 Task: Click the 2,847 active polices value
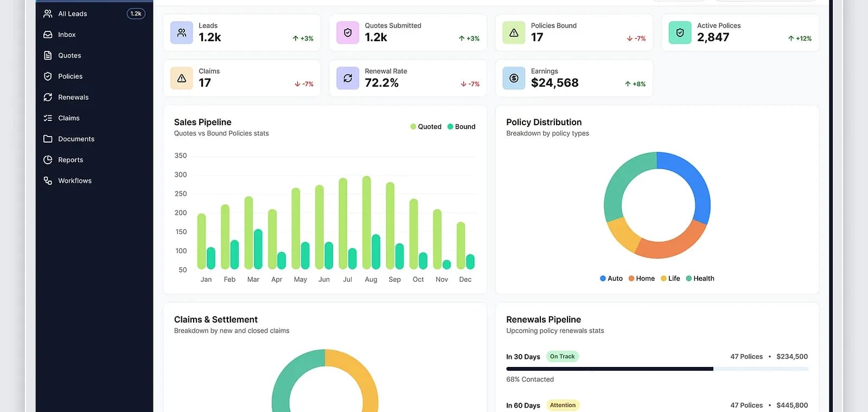tap(713, 37)
